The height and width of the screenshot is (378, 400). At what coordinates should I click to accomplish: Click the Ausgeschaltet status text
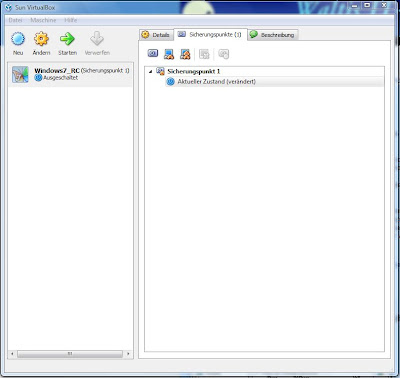(x=60, y=78)
